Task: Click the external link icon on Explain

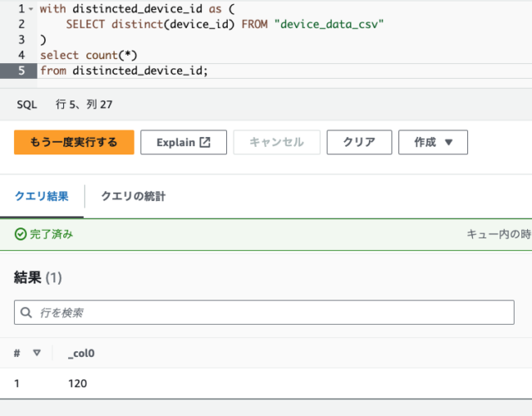Action: [205, 142]
